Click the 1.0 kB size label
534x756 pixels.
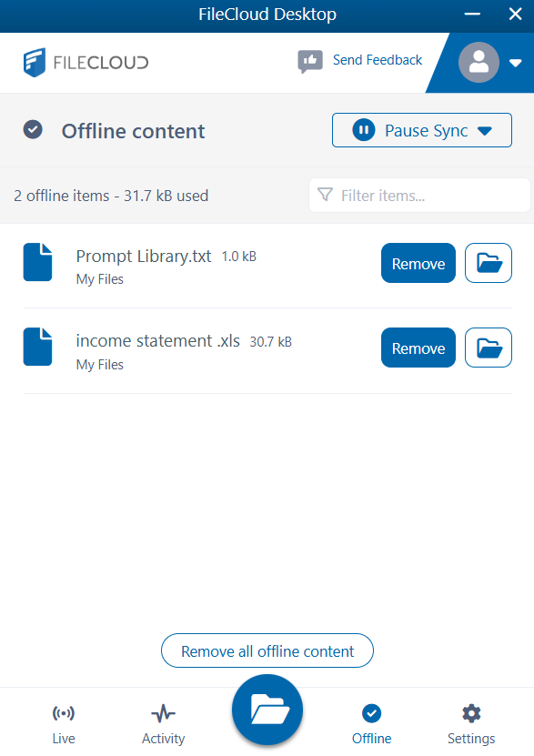point(239,257)
